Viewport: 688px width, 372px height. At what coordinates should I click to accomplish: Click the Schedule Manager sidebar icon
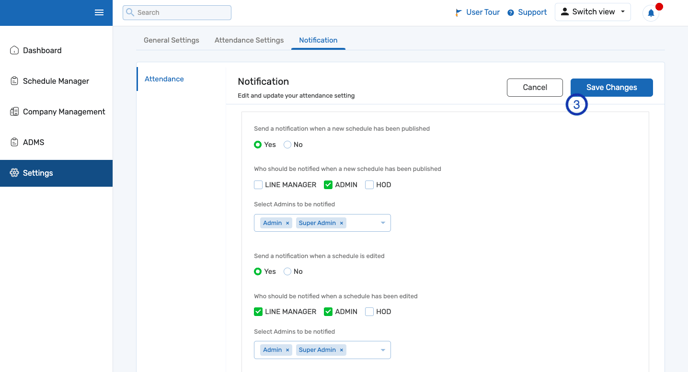pyautogui.click(x=14, y=81)
